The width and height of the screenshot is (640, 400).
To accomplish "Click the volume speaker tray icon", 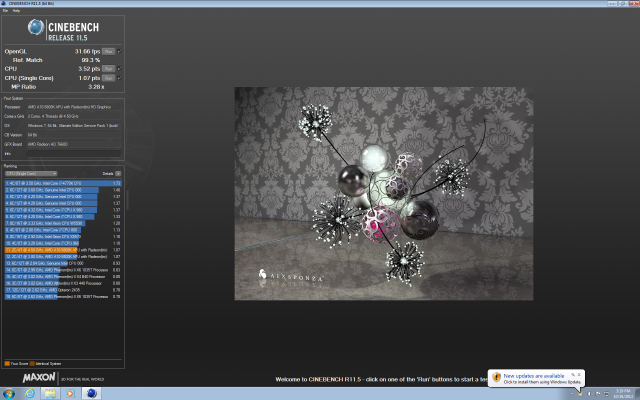I will (589, 394).
